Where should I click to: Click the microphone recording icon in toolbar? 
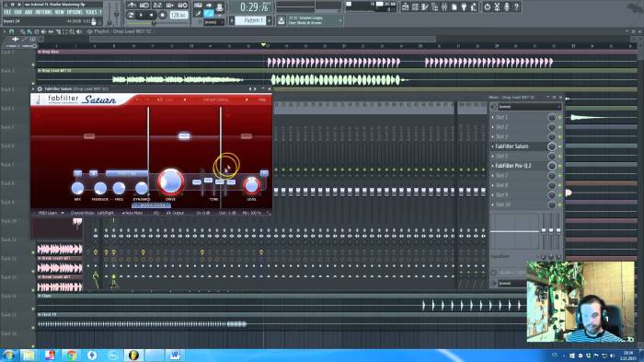507,6
